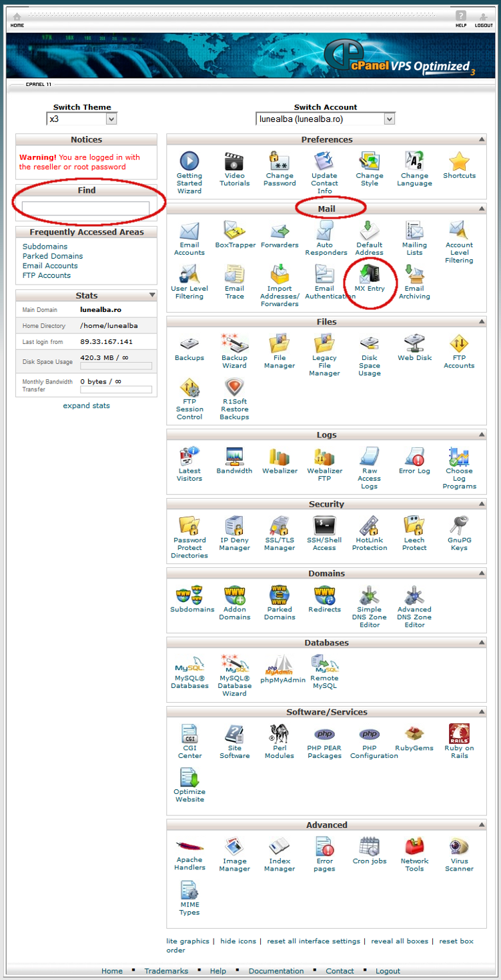Open Forwarders in Mail section
The width and height of the screenshot is (501, 980).
click(x=280, y=235)
